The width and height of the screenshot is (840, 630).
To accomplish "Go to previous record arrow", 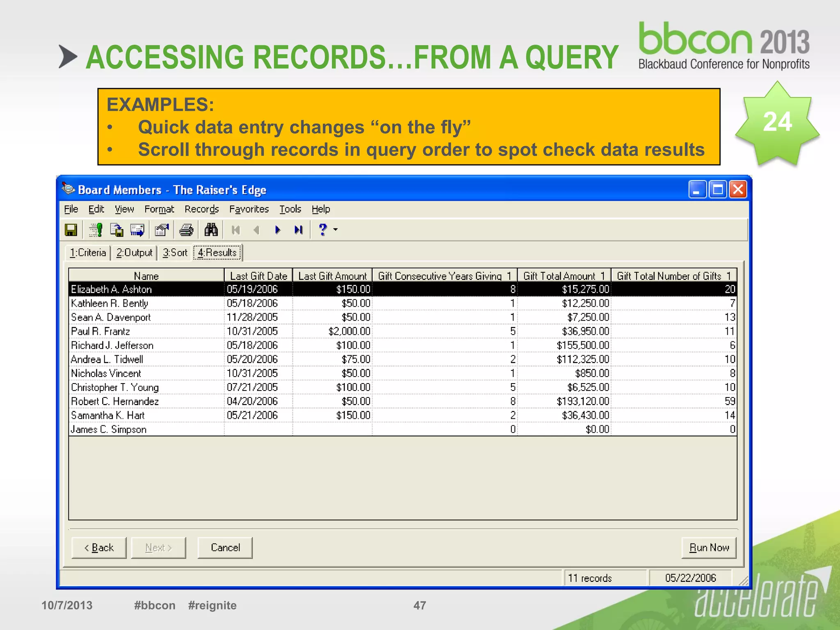I will click(x=257, y=230).
